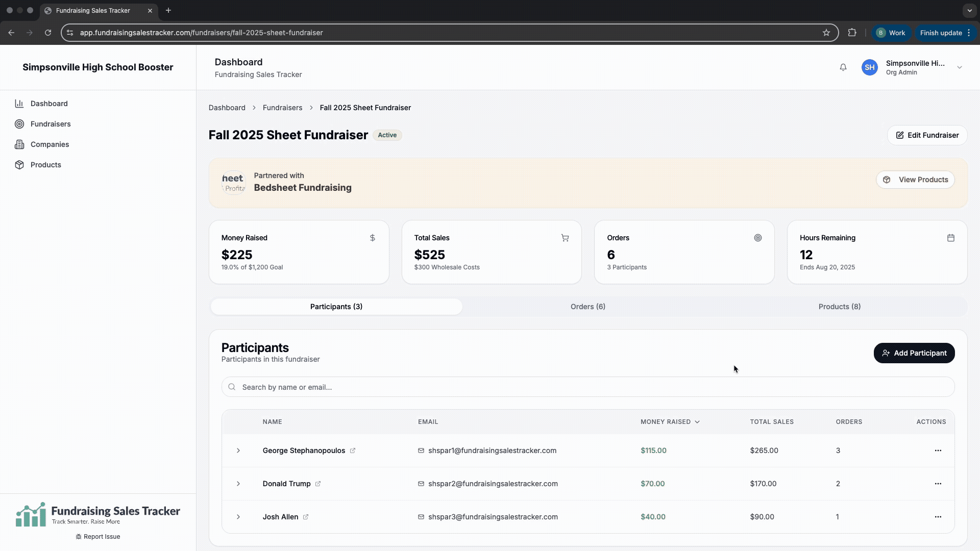Expand George Stephanopoulos participant row

[x=238, y=450]
